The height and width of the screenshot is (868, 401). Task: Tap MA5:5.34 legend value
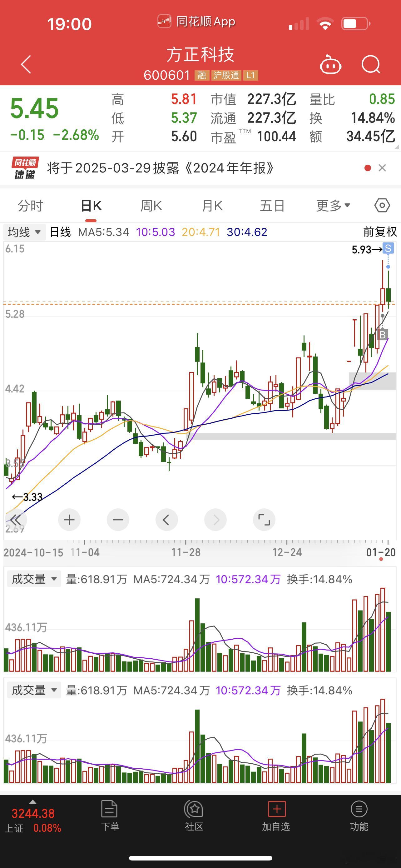pos(103,232)
